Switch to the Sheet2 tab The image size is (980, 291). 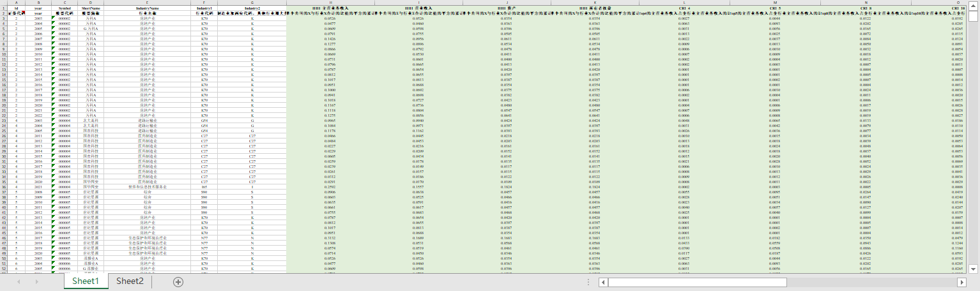coord(130,281)
